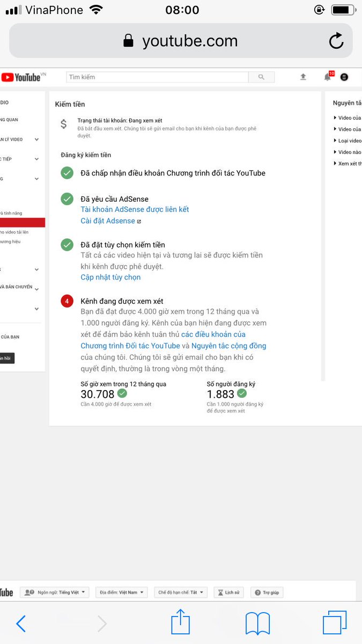Reload the page in Safari
The width and height of the screenshot is (362, 644).
tap(336, 41)
